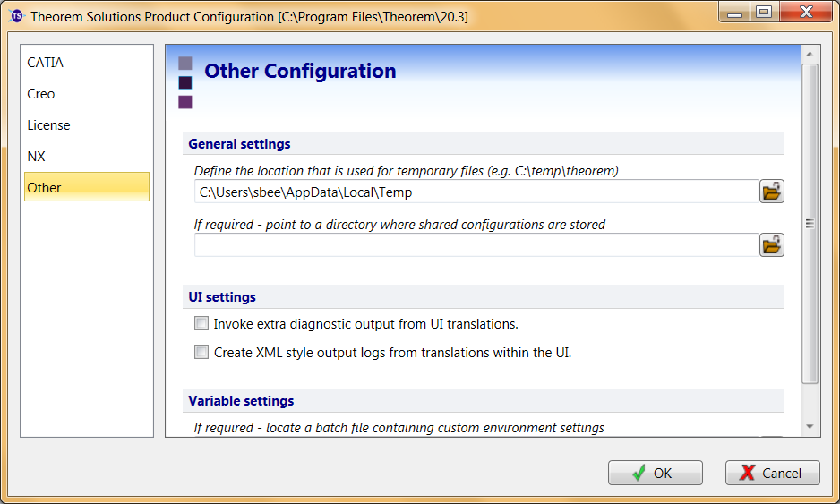Confirm settings with the OK button
The image size is (840, 504).
[656, 473]
